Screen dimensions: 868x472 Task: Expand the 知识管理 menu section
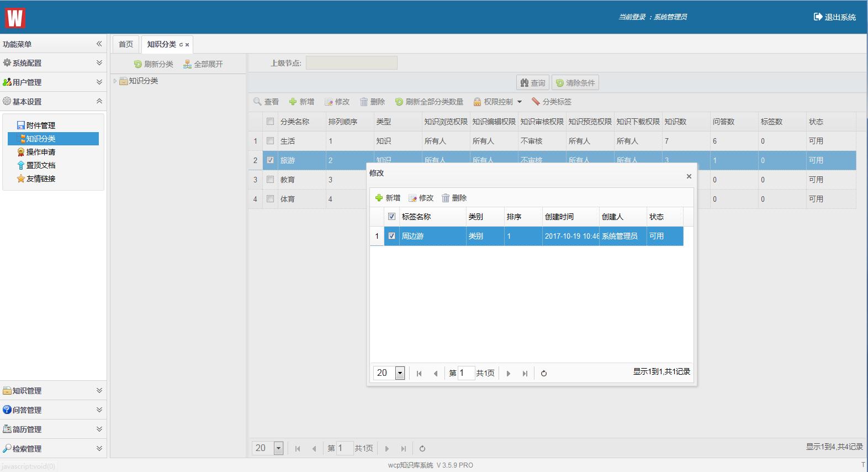click(99, 390)
